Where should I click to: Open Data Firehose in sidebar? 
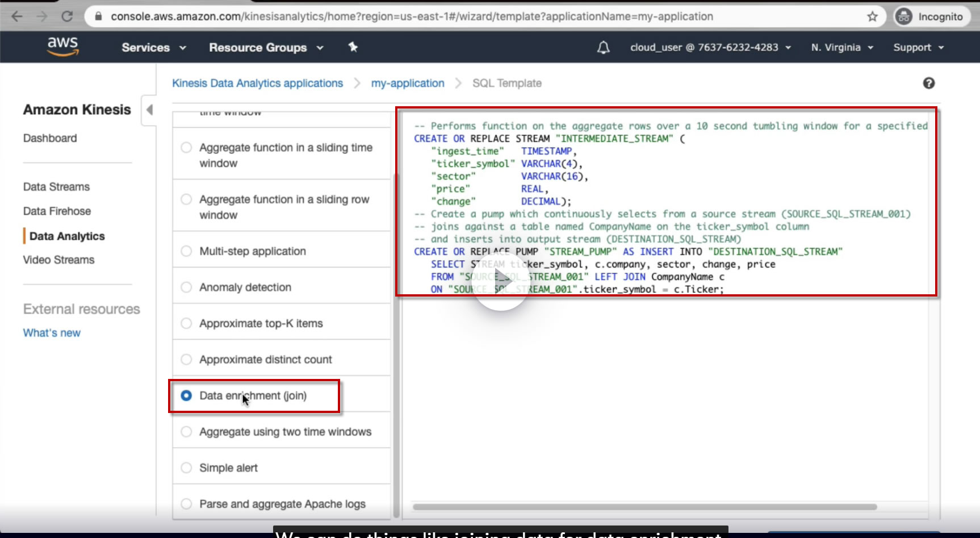pos(57,211)
